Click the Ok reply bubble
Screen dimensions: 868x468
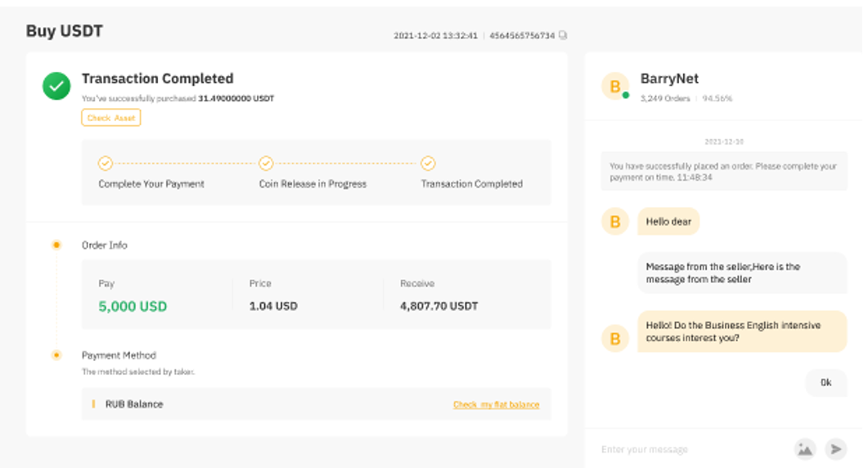click(x=825, y=382)
